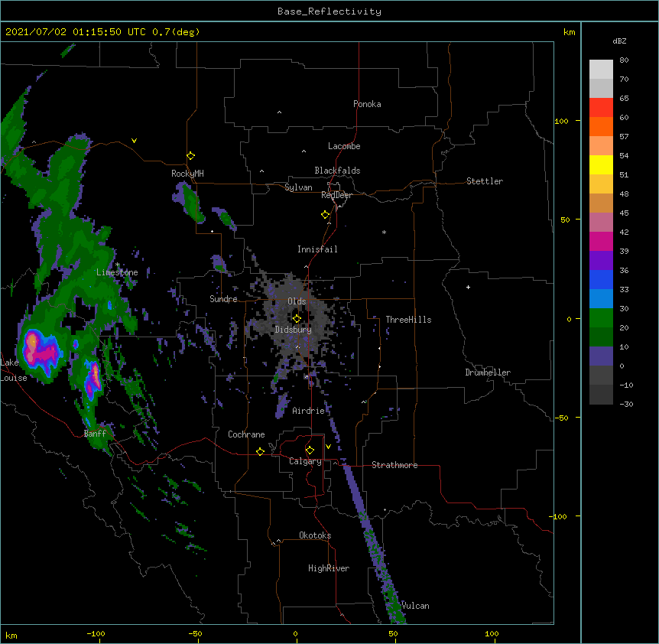This screenshot has height=644, width=659.
Task: Pick the red 60-65 dBZ legend swatch
Action: pyautogui.click(x=601, y=107)
